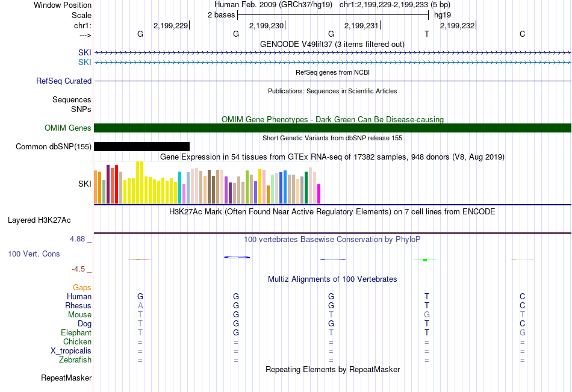Click 'Short Genetic Variants from dbSNP release 155'
Image resolution: width=572 pixels, height=392 pixels.
click(332, 138)
